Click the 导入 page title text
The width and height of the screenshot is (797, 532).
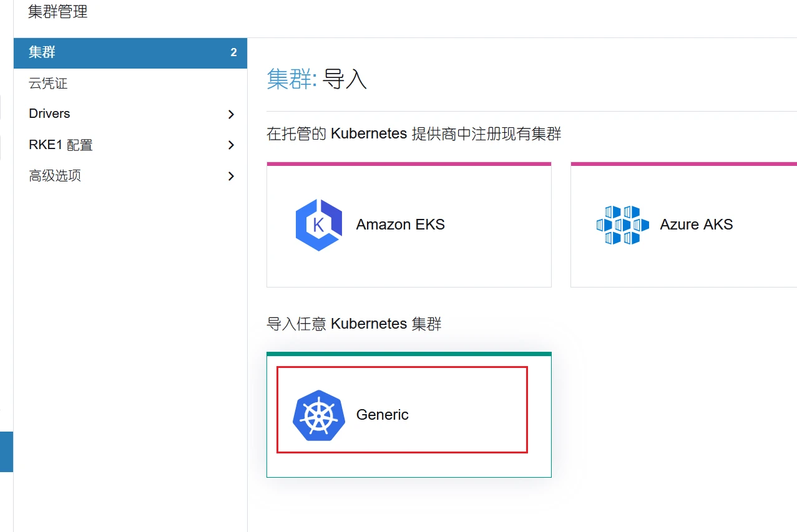tap(345, 79)
